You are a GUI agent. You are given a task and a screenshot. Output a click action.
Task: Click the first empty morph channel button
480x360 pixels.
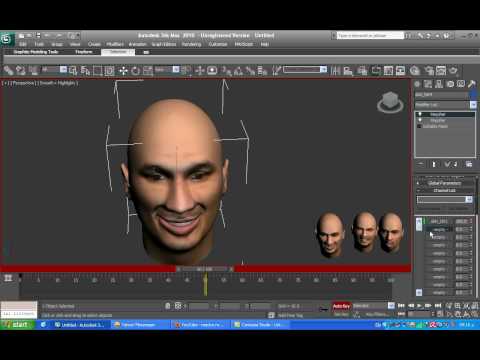tap(439, 229)
